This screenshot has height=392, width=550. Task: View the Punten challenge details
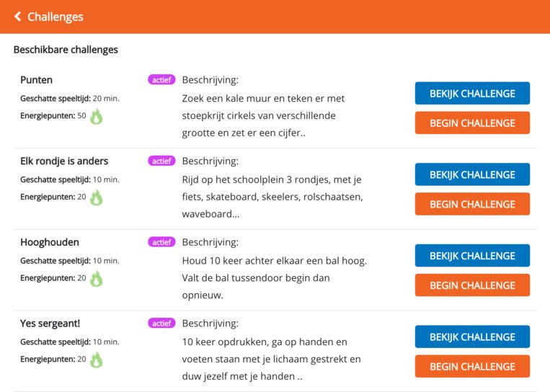tap(472, 93)
